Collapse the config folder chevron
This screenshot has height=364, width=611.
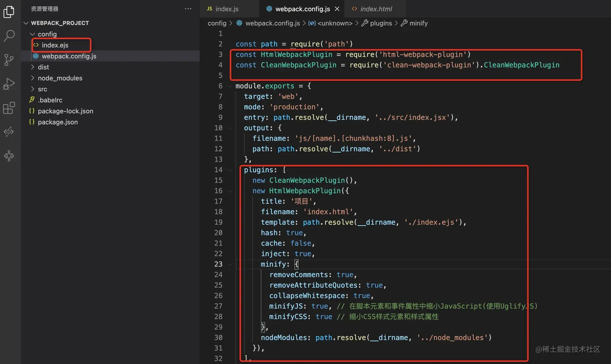[x=33, y=34]
